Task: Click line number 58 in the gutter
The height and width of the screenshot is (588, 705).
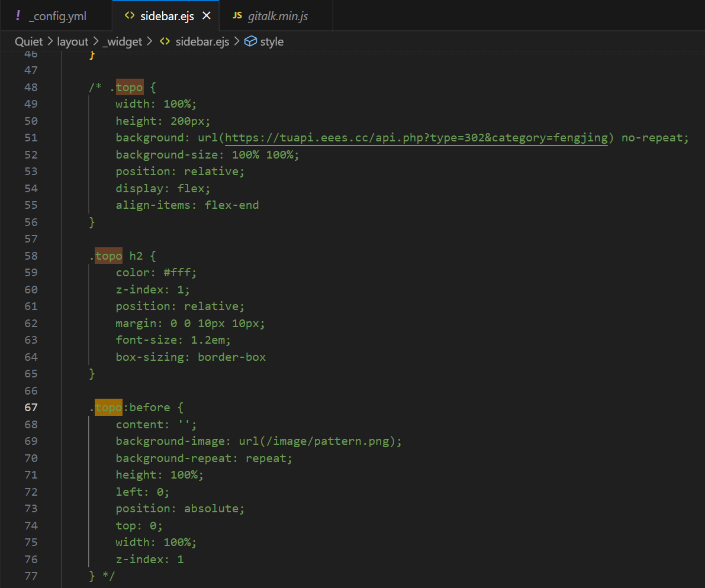Action: tap(31, 256)
